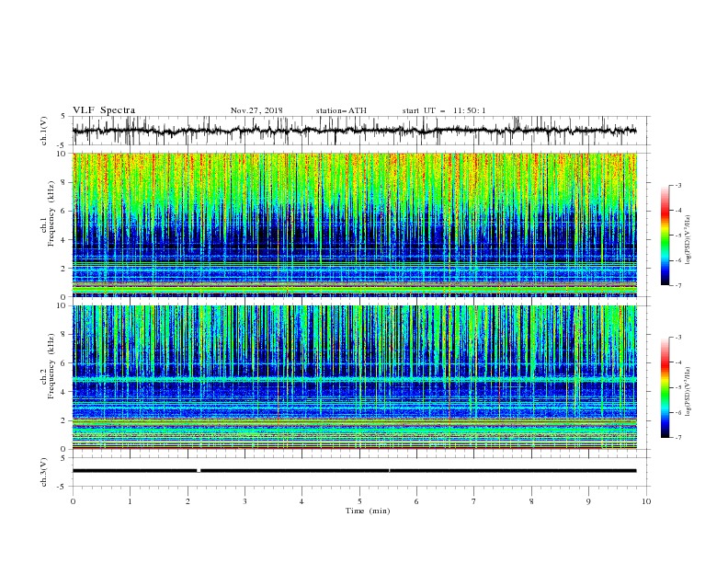Viewport: 728px width, 563px height.
Task: Click the 'ch.3(V)' axis label
Action: (x=44, y=472)
